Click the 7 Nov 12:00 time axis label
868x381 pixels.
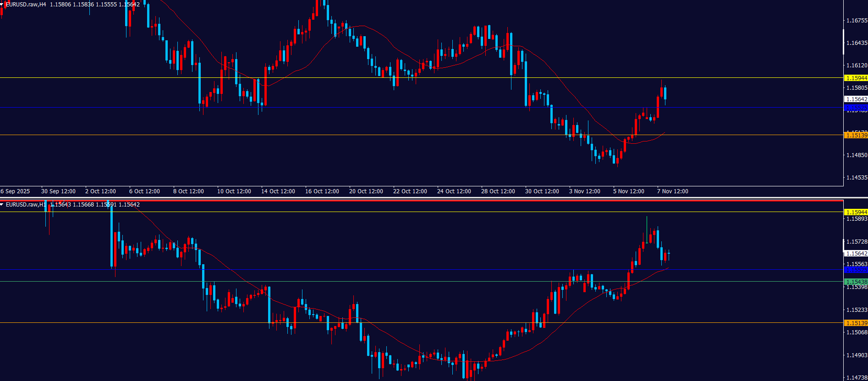click(672, 191)
